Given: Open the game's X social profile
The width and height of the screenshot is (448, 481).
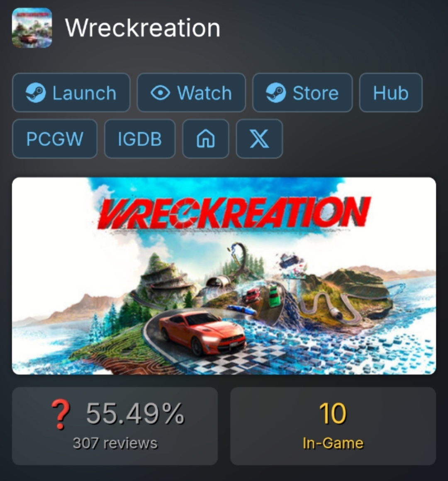Looking at the screenshot, I should [259, 138].
